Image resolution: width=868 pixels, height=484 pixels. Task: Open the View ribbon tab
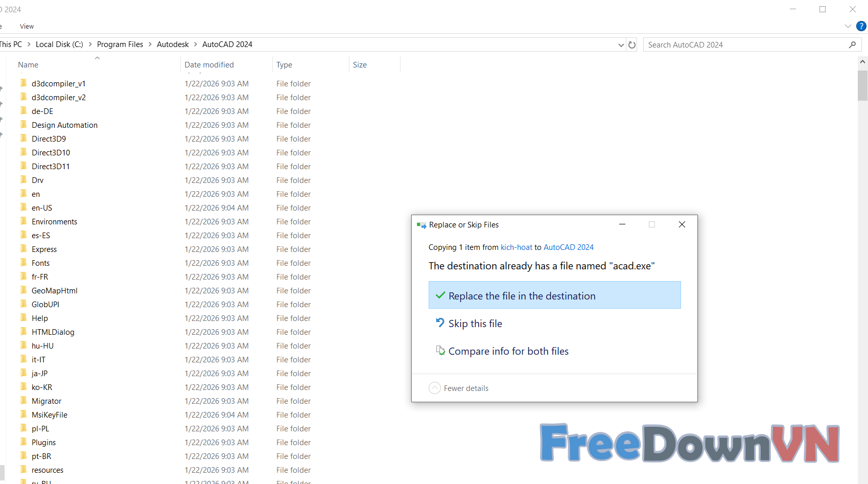[x=27, y=27]
